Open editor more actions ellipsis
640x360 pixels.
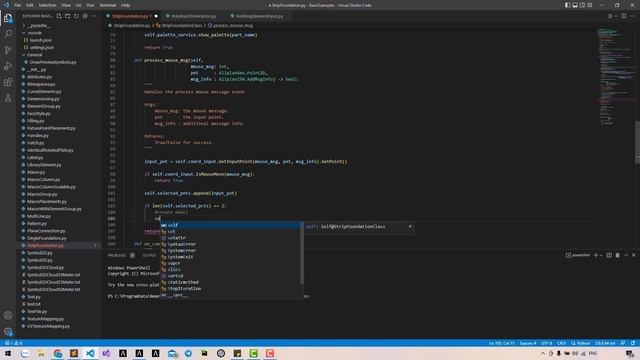tap(633, 16)
